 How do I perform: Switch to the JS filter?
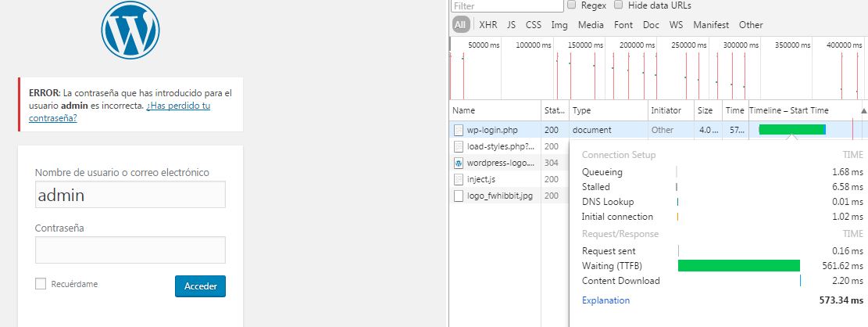coord(511,25)
